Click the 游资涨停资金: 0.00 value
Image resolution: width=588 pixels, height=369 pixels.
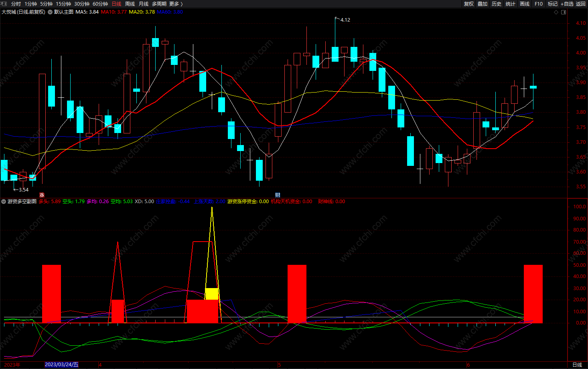click(x=248, y=202)
